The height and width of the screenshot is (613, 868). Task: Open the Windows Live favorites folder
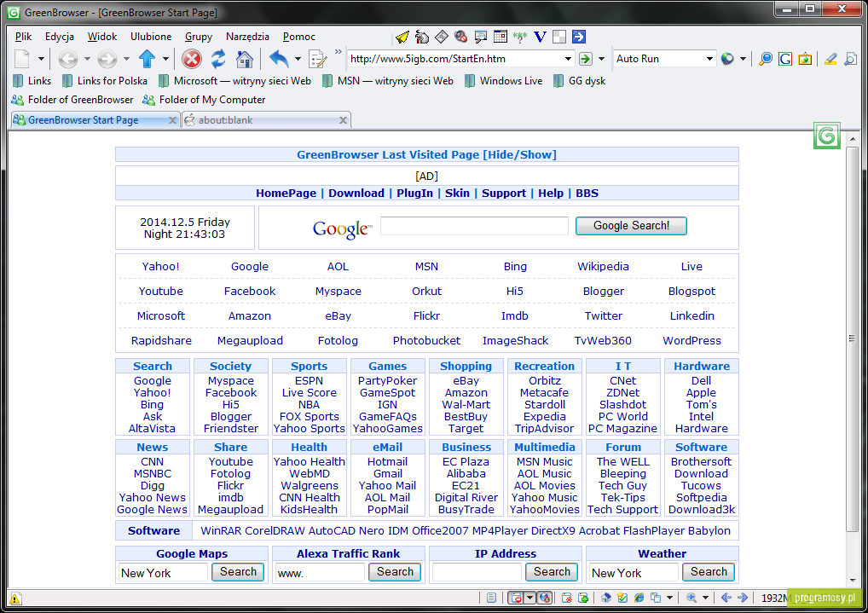(x=504, y=81)
